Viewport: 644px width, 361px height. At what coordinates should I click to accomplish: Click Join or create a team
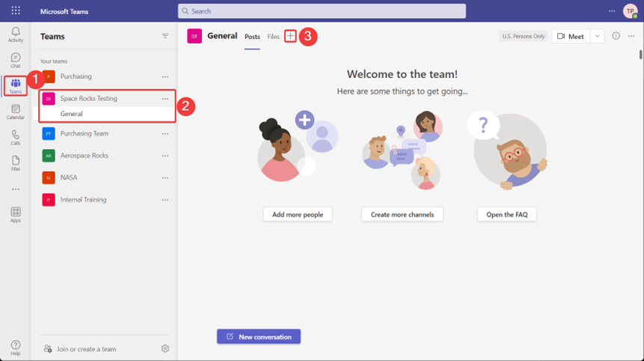[81, 349]
